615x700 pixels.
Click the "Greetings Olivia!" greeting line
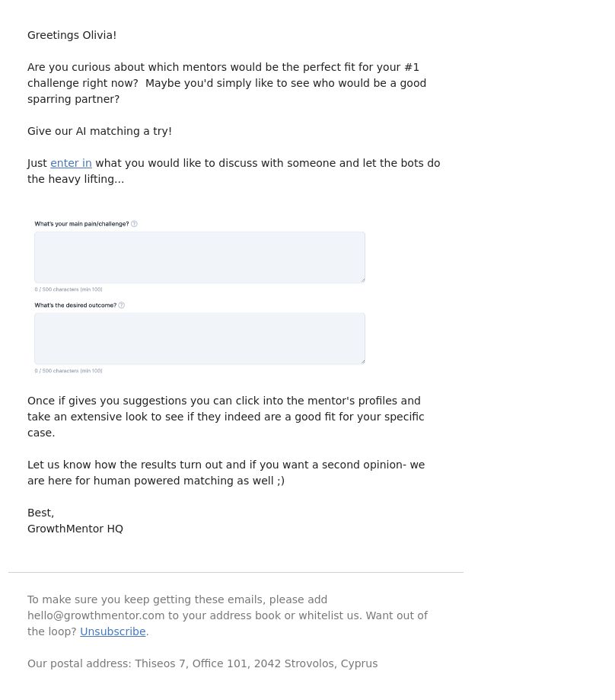click(72, 35)
